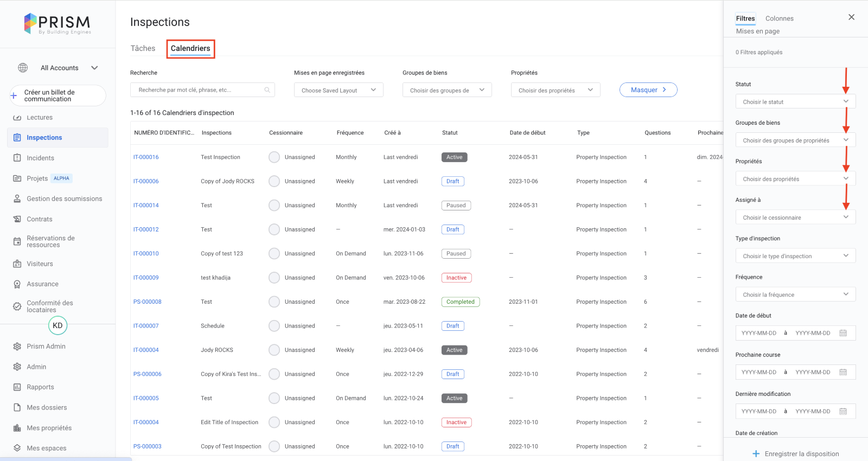The width and height of the screenshot is (868, 461).
Task: Click the Contrats sidebar icon
Action: click(x=17, y=219)
